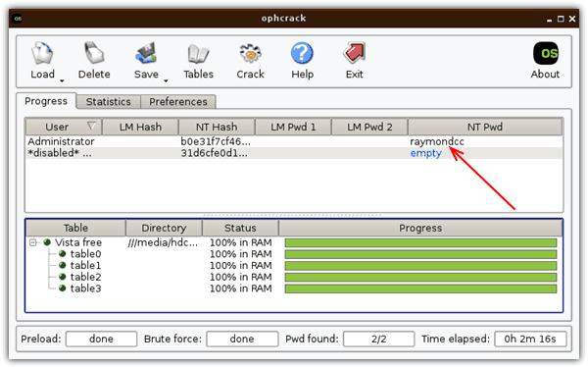Click the User column sort triangle
The image size is (588, 367).
(91, 126)
